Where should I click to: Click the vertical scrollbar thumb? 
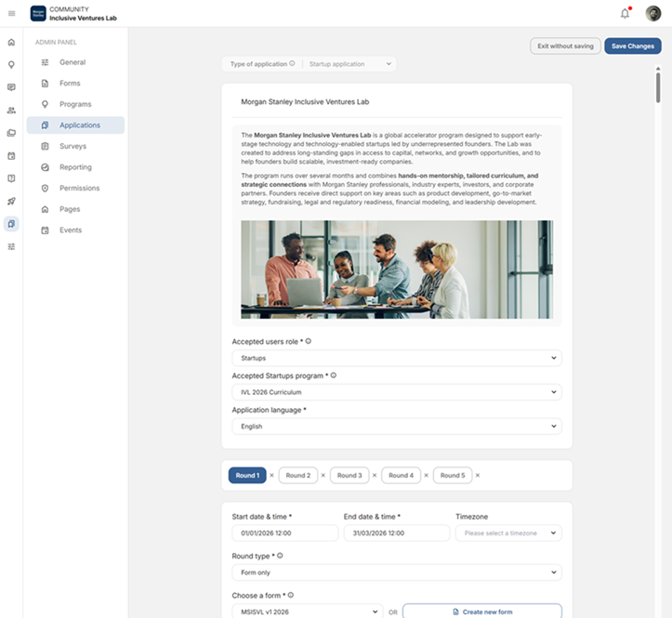(658, 88)
